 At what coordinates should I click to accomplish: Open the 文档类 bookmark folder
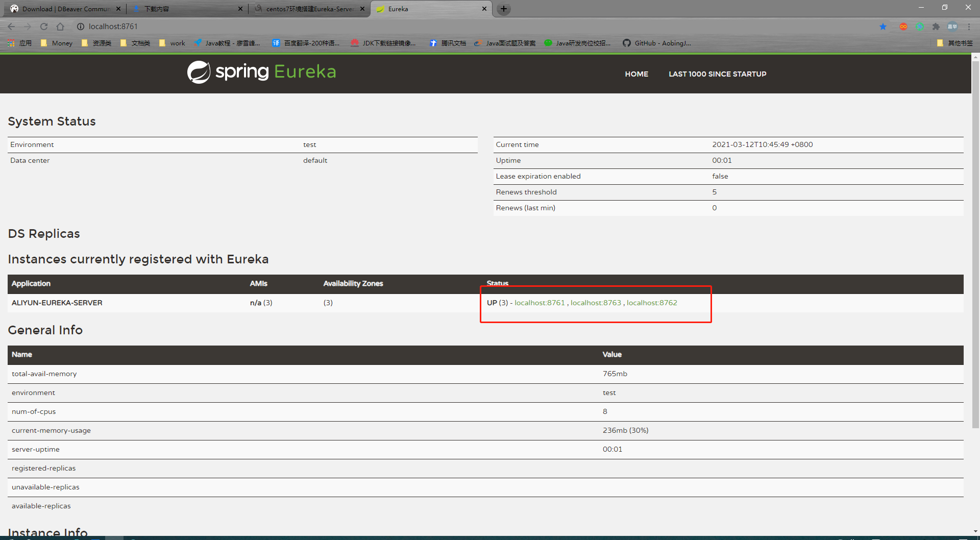point(135,43)
